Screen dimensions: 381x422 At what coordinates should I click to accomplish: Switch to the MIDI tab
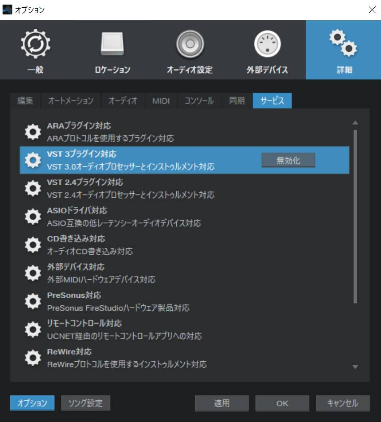161,101
